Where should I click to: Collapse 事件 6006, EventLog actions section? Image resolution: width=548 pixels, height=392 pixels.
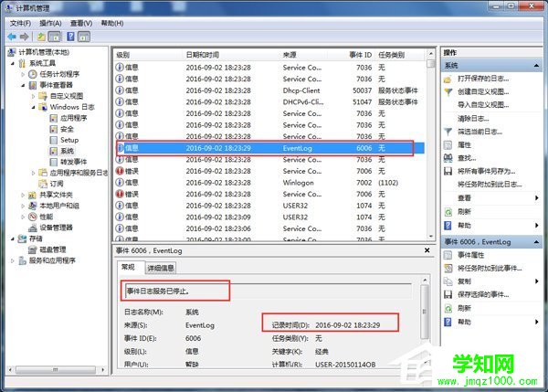click(536, 242)
